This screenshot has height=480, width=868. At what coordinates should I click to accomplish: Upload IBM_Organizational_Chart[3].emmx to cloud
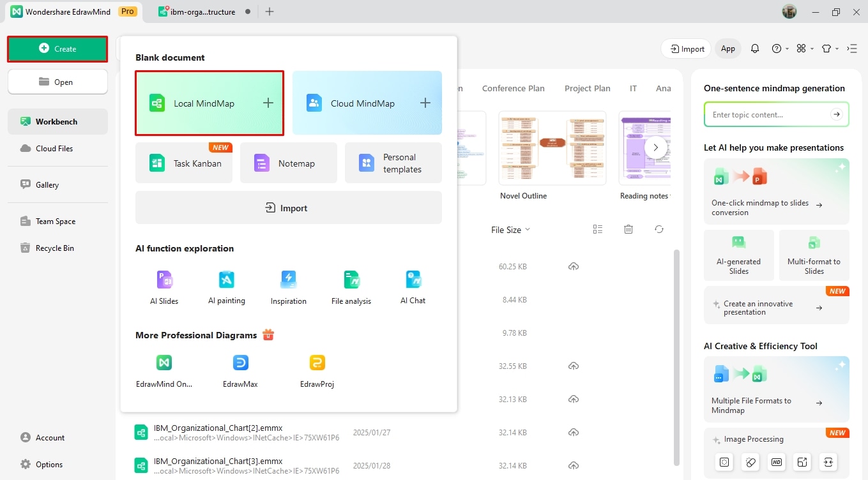click(x=574, y=465)
